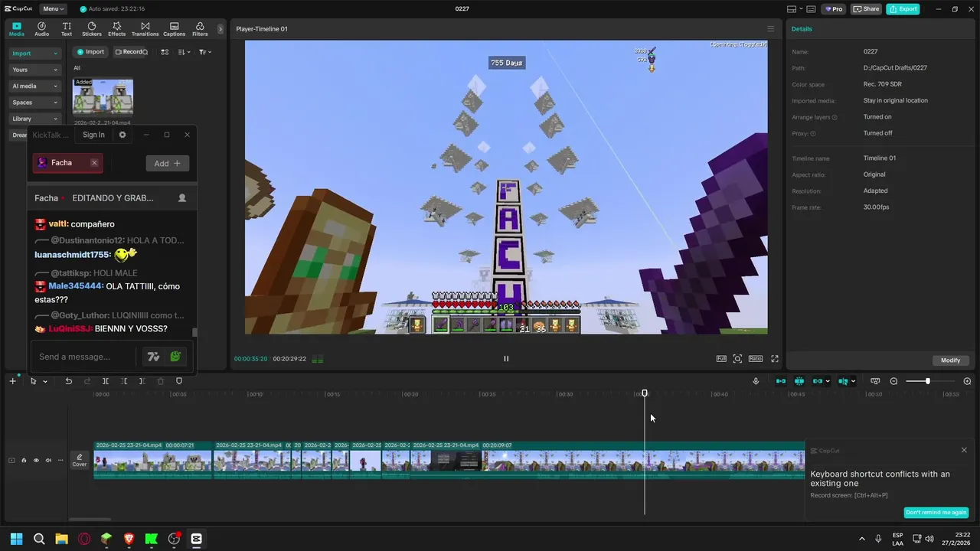The width and height of the screenshot is (980, 551).
Task: Expand the Spaces category
Action: 34,103
